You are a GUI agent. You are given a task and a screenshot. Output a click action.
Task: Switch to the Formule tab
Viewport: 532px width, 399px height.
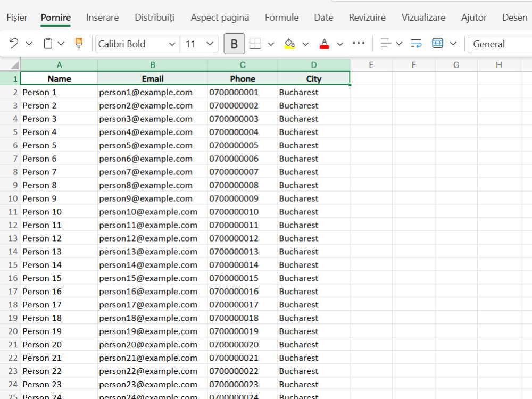tap(281, 18)
